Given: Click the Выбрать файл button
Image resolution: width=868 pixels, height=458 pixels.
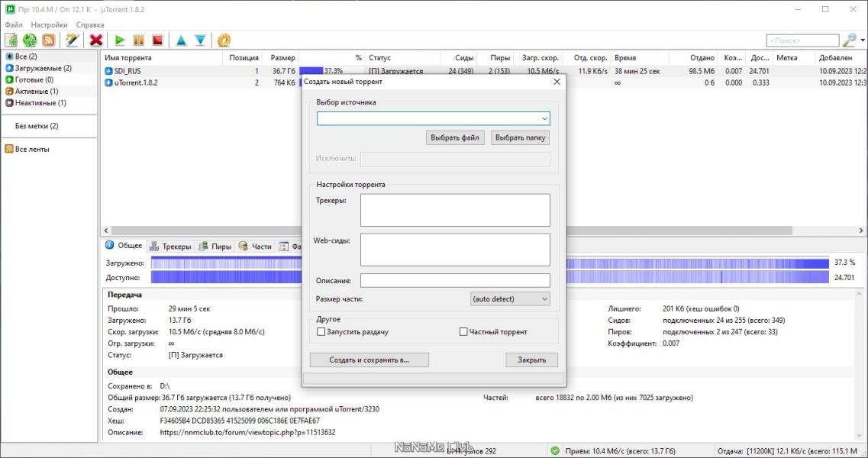Looking at the screenshot, I should (455, 138).
